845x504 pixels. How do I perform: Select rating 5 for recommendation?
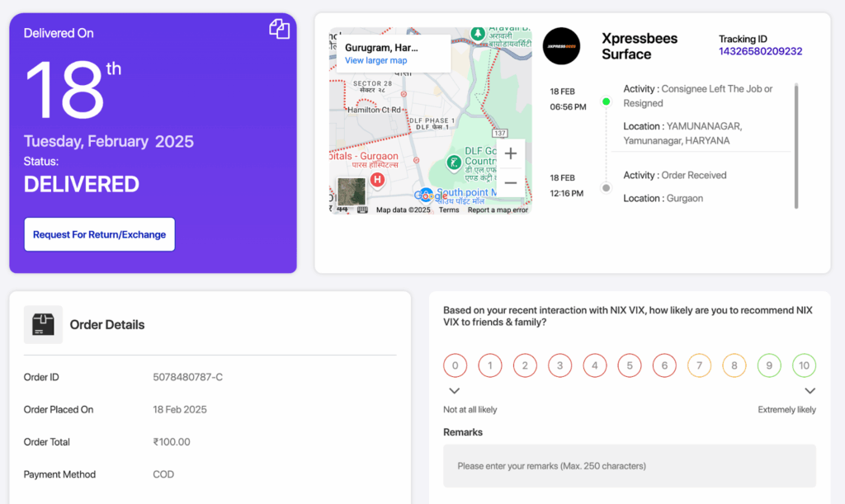tap(629, 365)
